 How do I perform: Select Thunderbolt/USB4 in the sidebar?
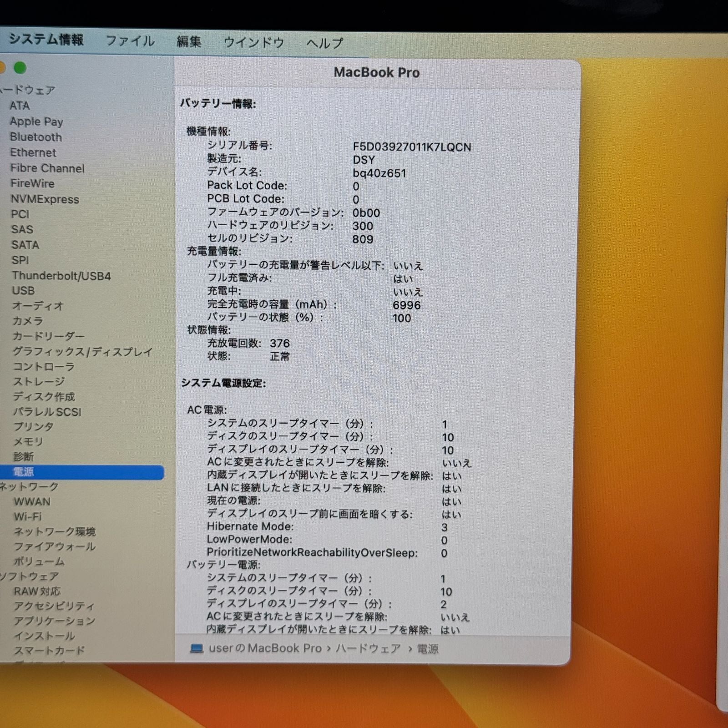[x=61, y=276]
